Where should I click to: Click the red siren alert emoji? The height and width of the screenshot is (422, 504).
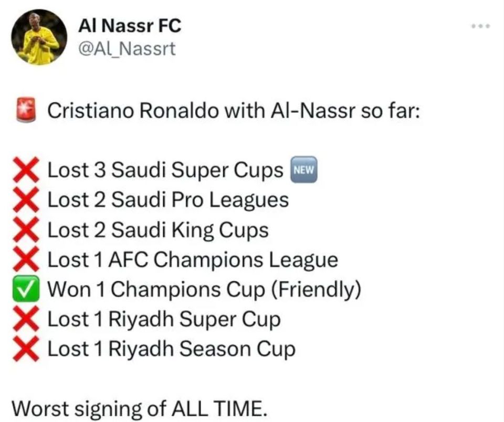pyautogui.click(x=26, y=109)
